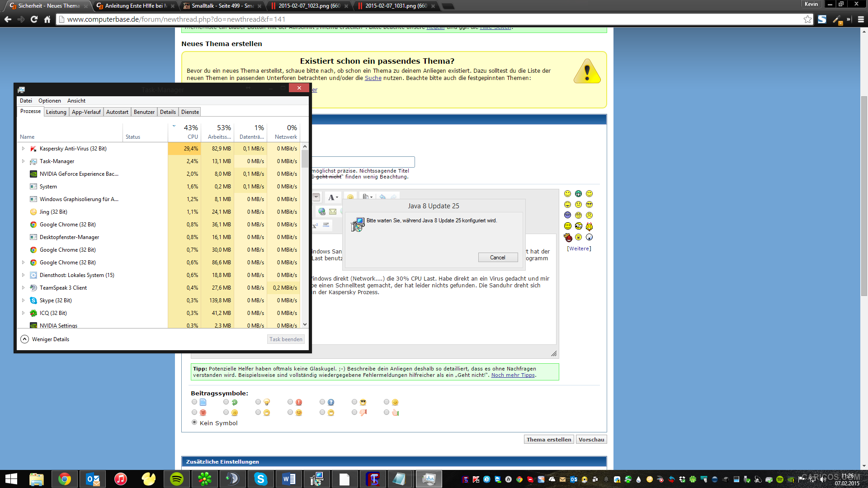868x488 pixels.
Task: Select the red exclamation post symbol radio
Action: pyautogui.click(x=290, y=402)
